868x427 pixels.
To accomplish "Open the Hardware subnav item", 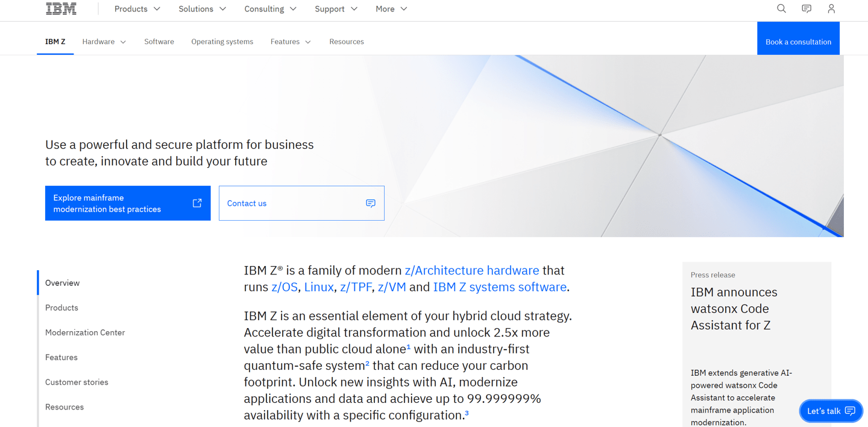I will (x=104, y=42).
